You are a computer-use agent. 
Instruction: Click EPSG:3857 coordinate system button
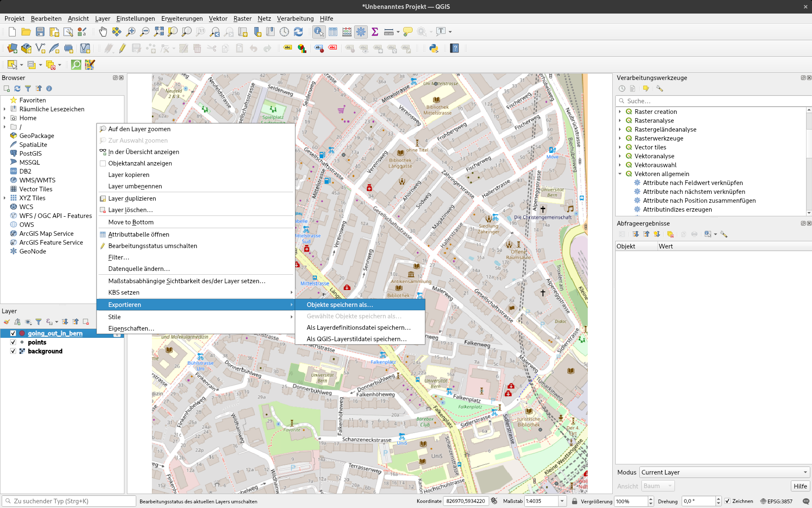click(776, 501)
